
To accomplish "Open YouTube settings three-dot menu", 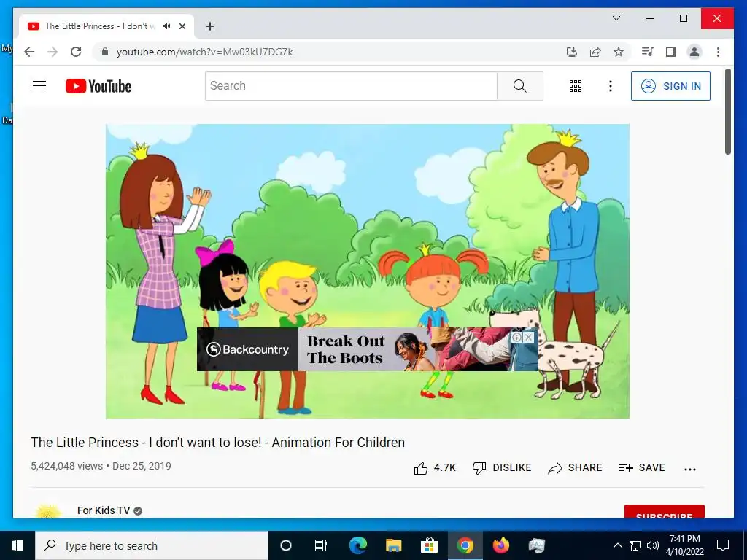I will tap(611, 86).
